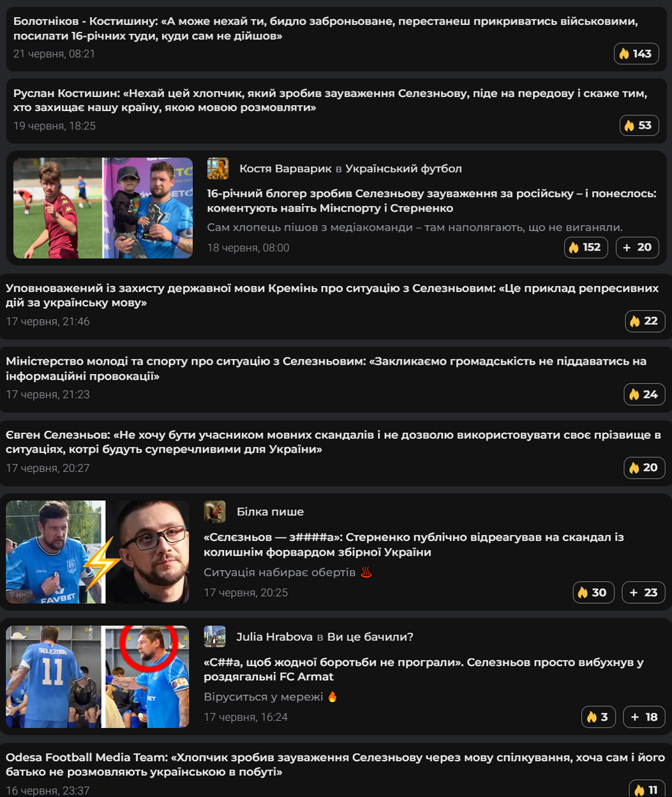Click the 152 flame reaction button
The image size is (672, 797).
coord(586,248)
